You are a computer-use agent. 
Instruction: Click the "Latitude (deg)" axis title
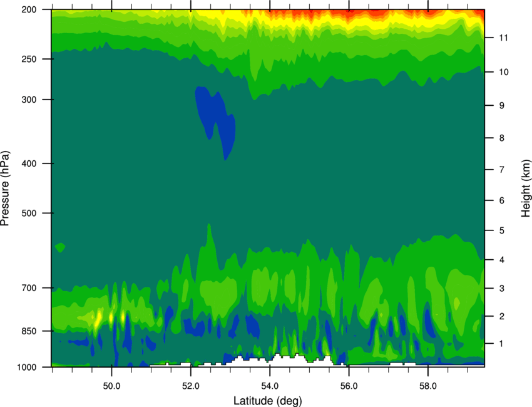(268, 401)
